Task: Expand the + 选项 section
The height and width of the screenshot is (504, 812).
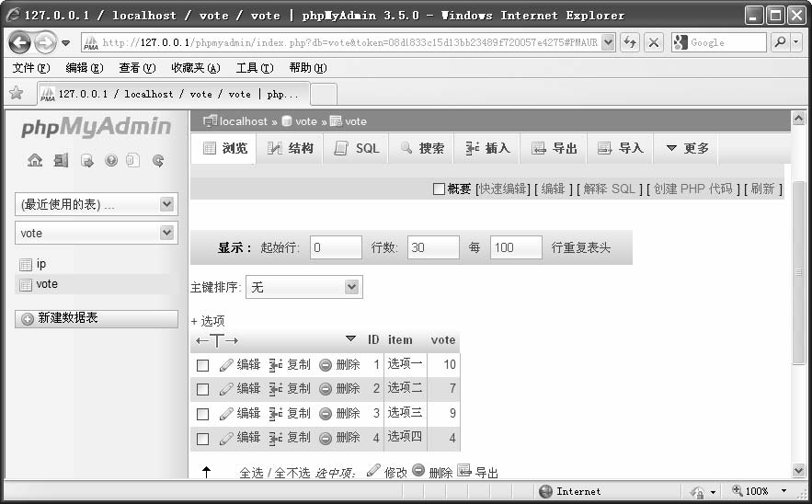Action: pyautogui.click(x=208, y=321)
